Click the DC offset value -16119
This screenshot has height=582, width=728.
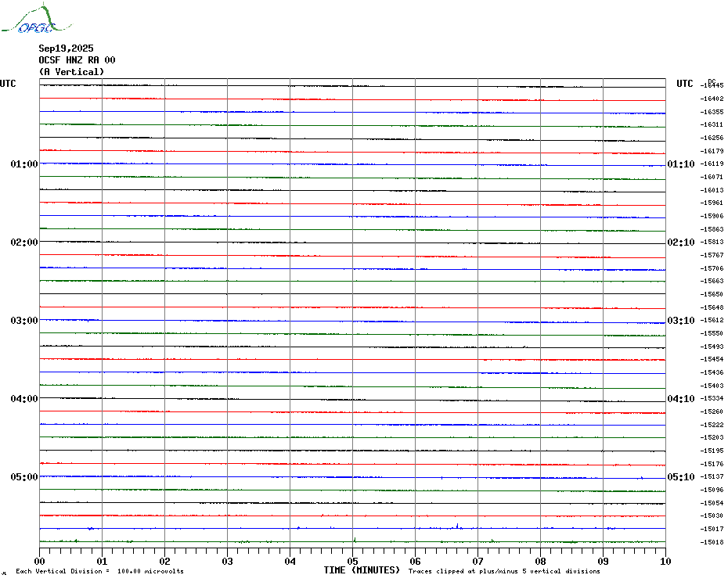click(712, 163)
